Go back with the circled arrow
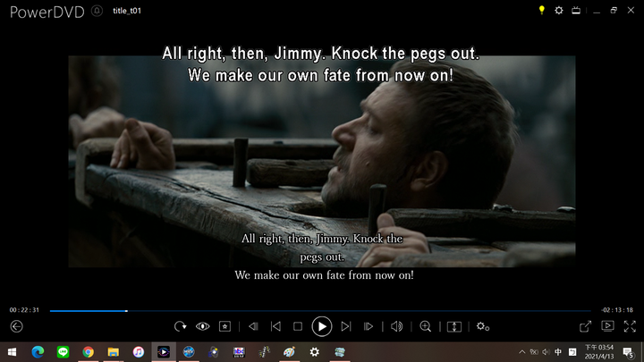The height and width of the screenshot is (362, 644). pyautogui.click(x=16, y=326)
